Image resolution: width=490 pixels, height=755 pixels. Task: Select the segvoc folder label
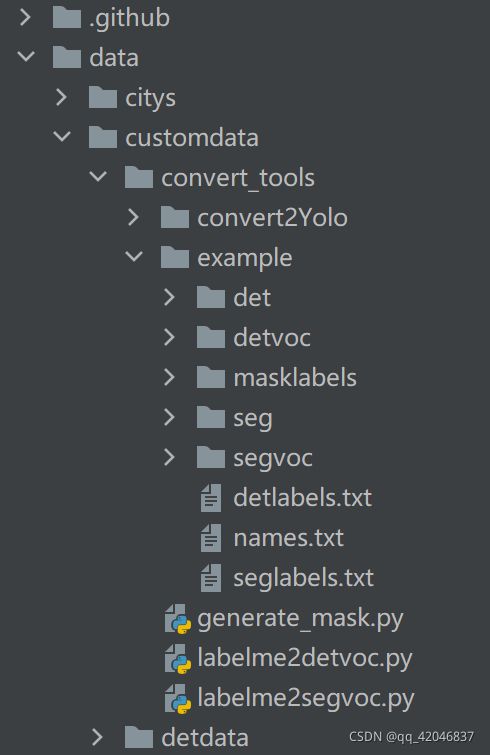tap(273, 458)
